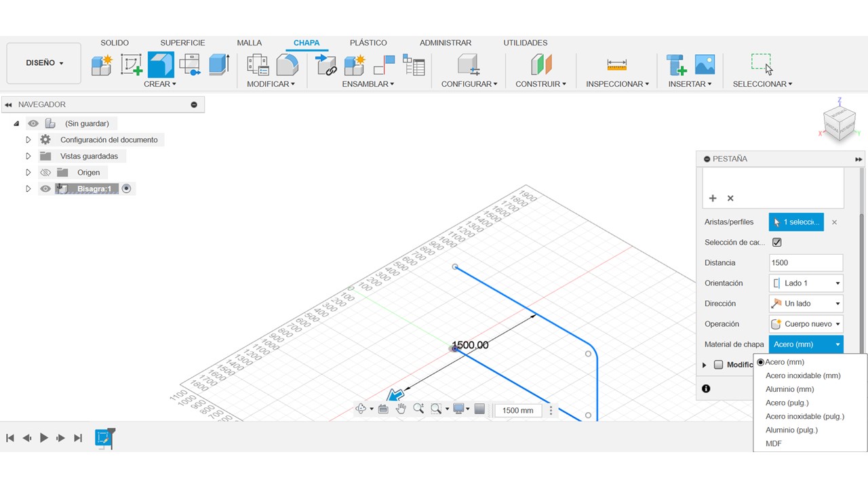This screenshot has width=868, height=488.
Task: Click the Insert image icon
Action: pos(705,64)
